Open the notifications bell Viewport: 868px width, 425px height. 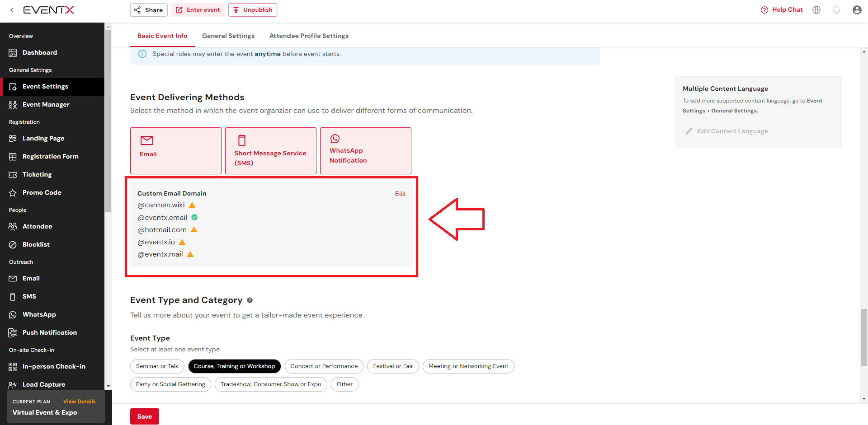[836, 10]
